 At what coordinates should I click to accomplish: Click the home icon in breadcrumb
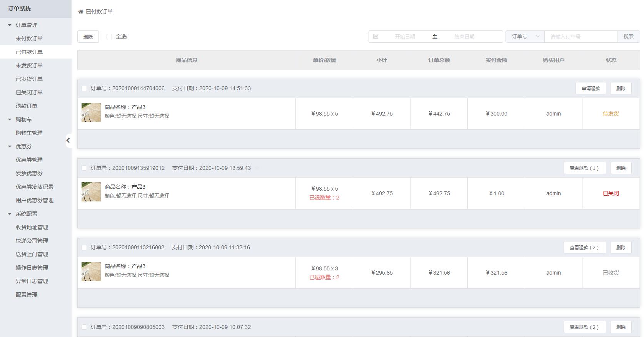[81, 12]
